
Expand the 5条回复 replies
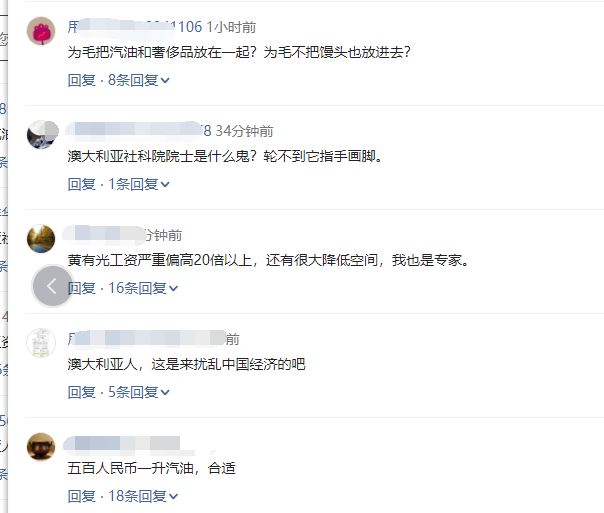(x=139, y=392)
